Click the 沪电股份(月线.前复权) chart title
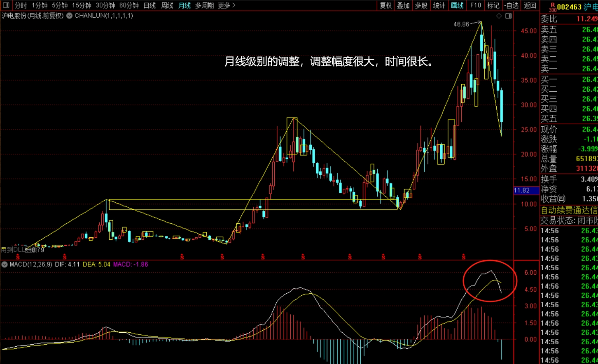598x364 pixels. [33, 16]
